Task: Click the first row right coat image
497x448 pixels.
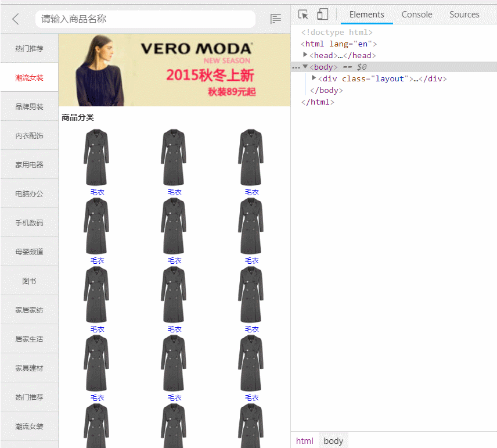Action: (x=251, y=157)
